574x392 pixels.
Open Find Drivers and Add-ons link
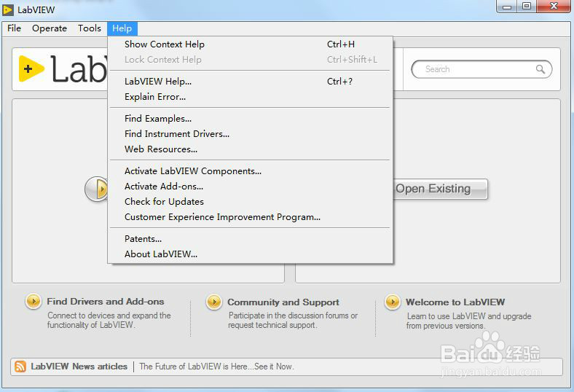(x=106, y=302)
